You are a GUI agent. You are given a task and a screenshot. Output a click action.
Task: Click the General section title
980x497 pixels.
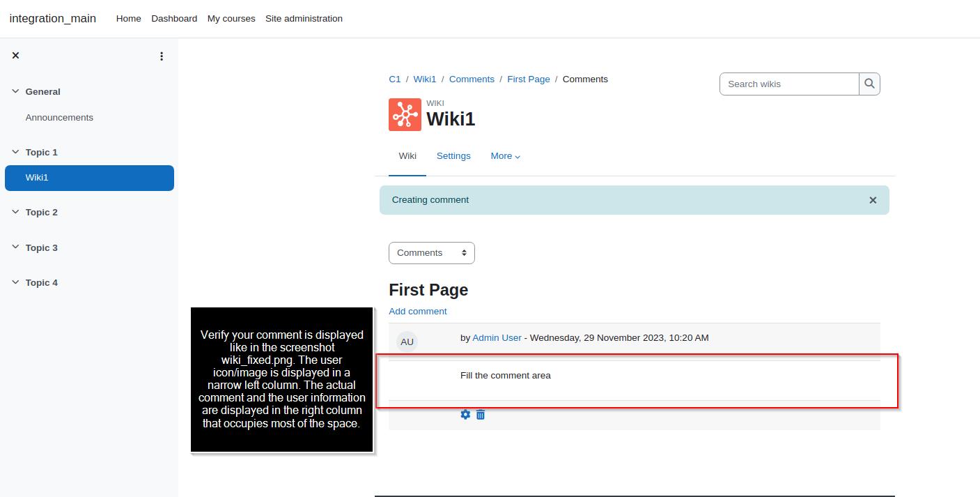click(x=43, y=91)
